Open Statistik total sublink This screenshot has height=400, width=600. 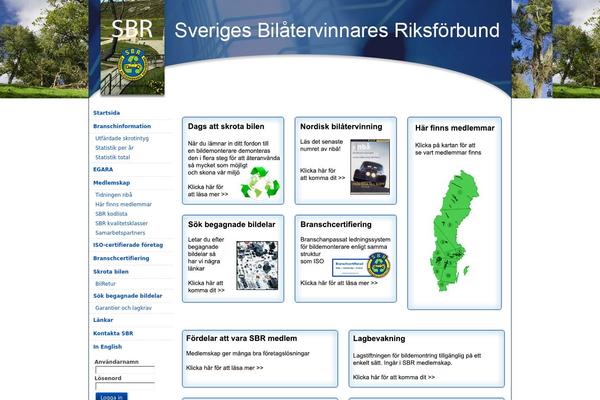112,157
